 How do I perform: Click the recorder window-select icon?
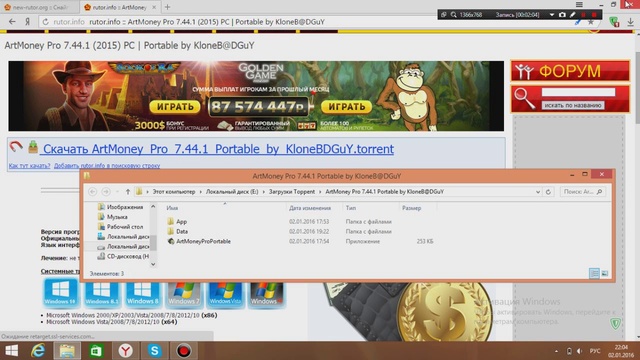pos(444,15)
